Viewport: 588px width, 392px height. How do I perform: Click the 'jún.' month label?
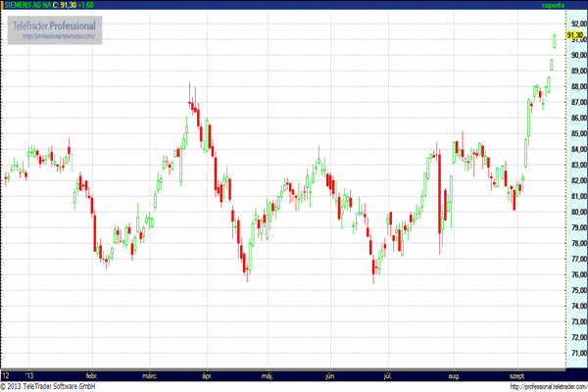tap(329, 375)
